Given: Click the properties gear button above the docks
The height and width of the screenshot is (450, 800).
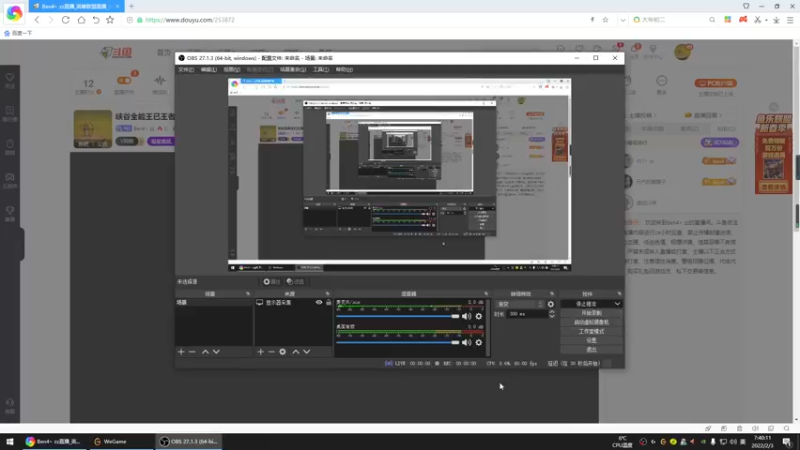Looking at the screenshot, I should click(x=271, y=282).
